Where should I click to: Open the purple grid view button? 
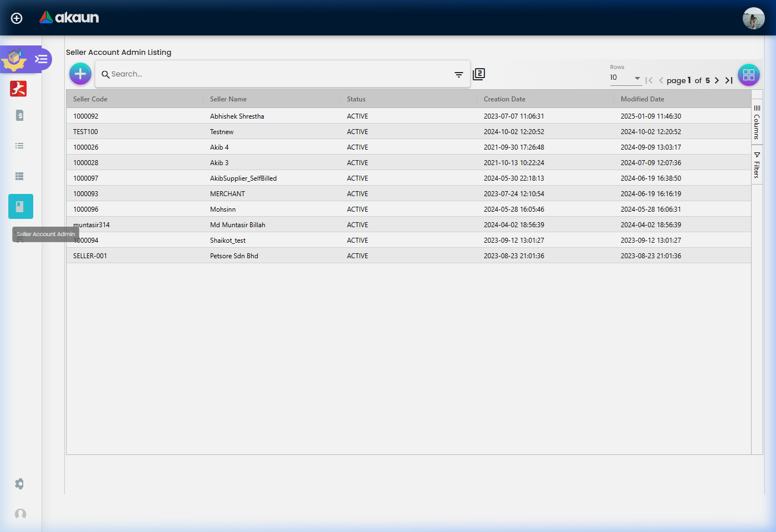click(x=748, y=75)
